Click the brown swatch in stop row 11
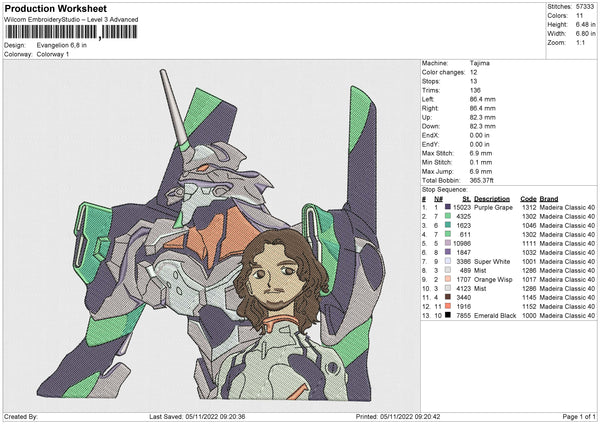 click(448, 297)
